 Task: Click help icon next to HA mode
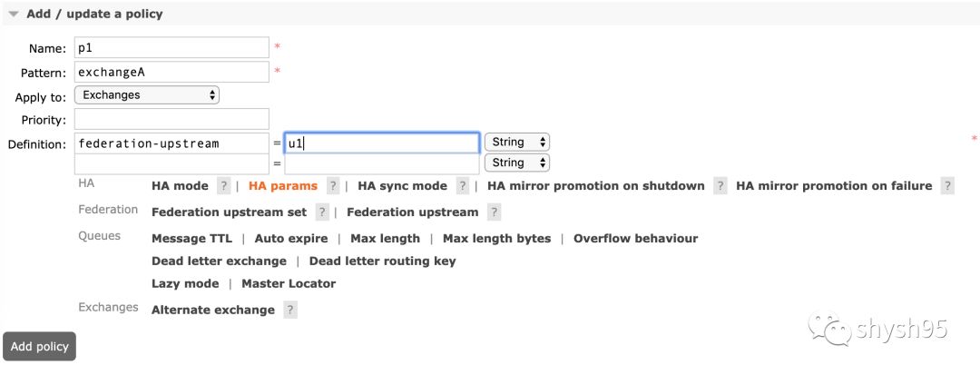tap(223, 186)
